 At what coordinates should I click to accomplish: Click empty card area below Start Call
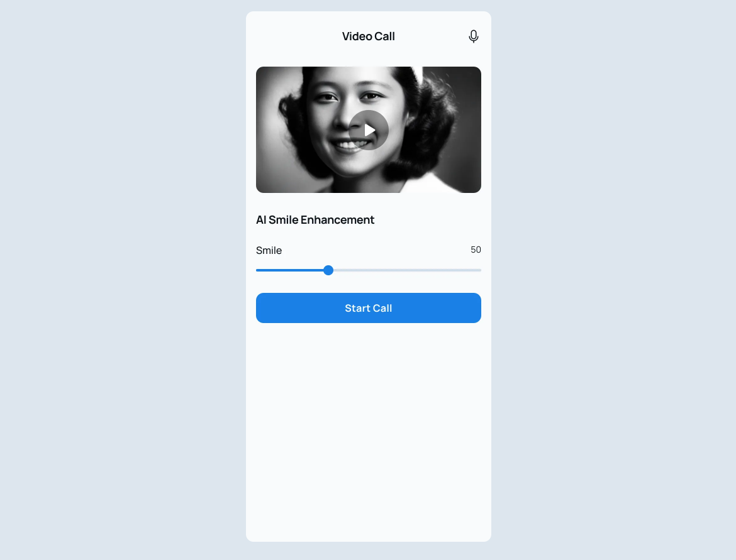pyautogui.click(x=369, y=432)
